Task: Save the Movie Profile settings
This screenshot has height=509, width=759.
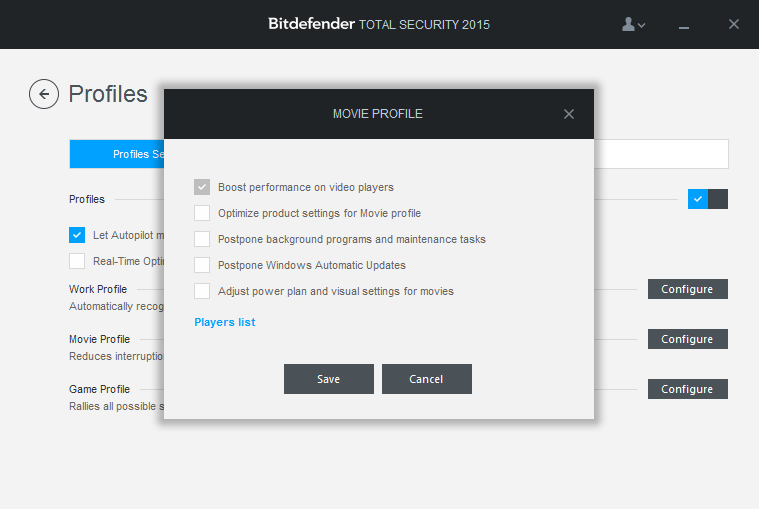Action: click(x=329, y=379)
